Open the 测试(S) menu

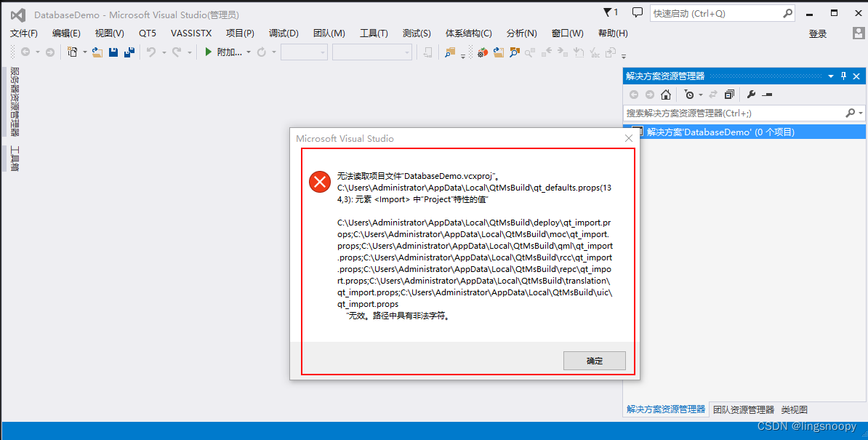417,33
